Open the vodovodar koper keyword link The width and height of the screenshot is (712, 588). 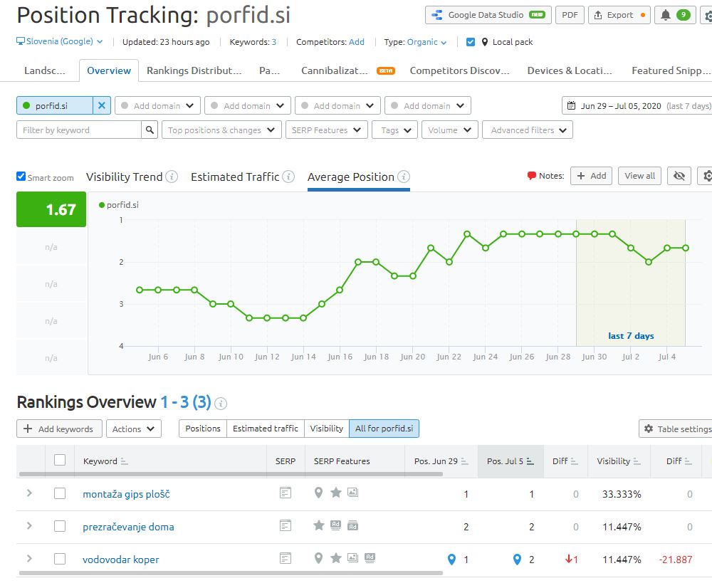pos(120,560)
